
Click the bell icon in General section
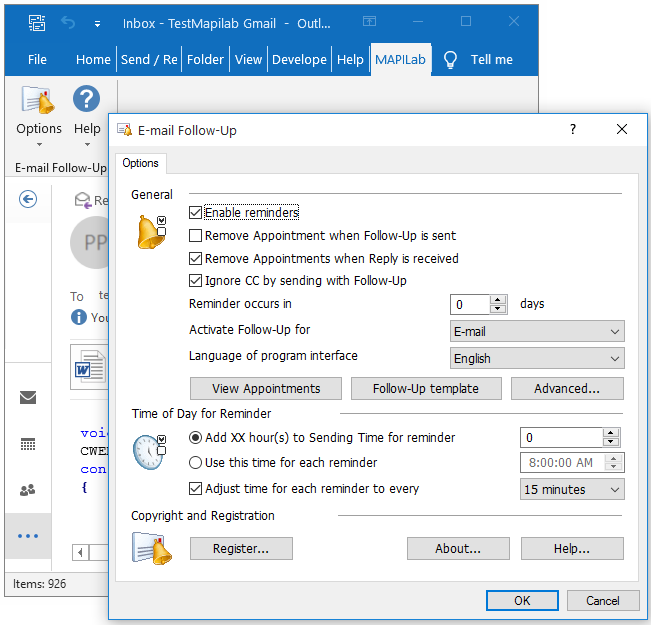[x=152, y=232]
